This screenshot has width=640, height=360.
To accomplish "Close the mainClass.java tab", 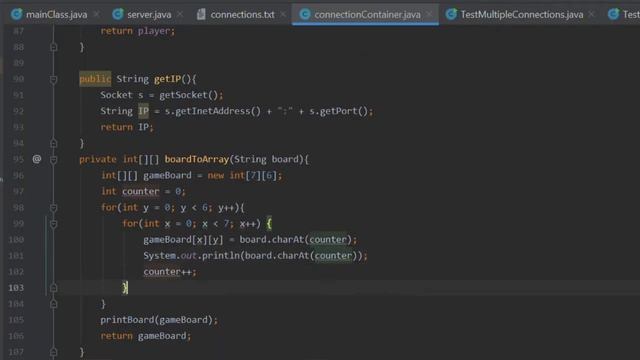I will (x=97, y=14).
